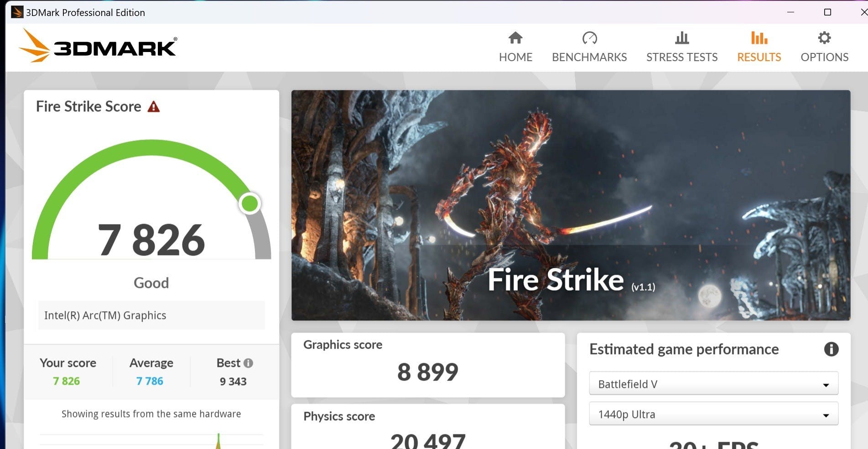
Task: Click the Physics score value 20 497
Action: (428, 441)
